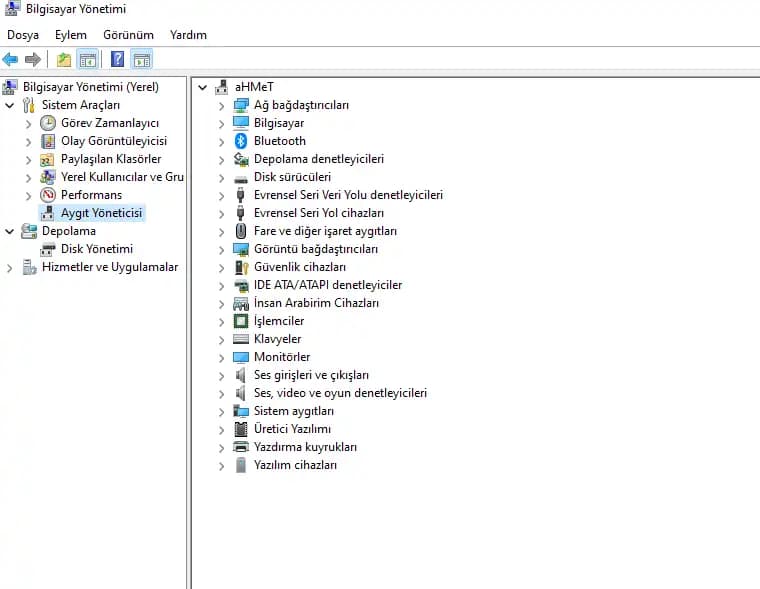Viewport: 760px width, 589px height.
Task: Click the Disk Yönetimi icon
Action: click(x=48, y=249)
